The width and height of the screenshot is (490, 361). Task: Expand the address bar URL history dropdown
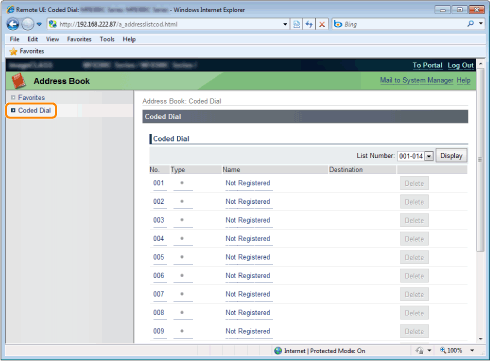coord(285,24)
